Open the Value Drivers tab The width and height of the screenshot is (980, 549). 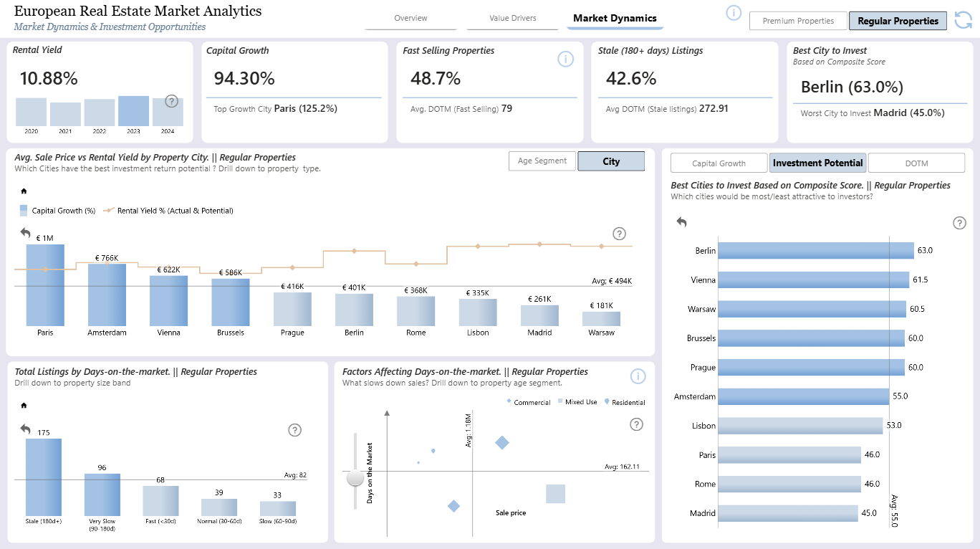click(513, 19)
